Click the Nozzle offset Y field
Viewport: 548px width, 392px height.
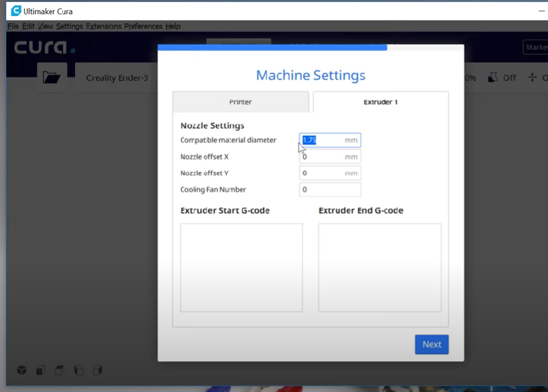point(330,173)
